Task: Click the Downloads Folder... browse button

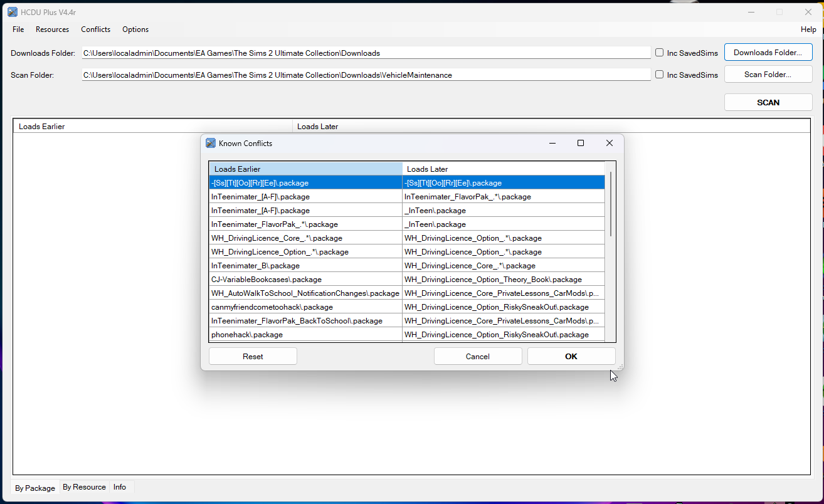Action: [768, 52]
